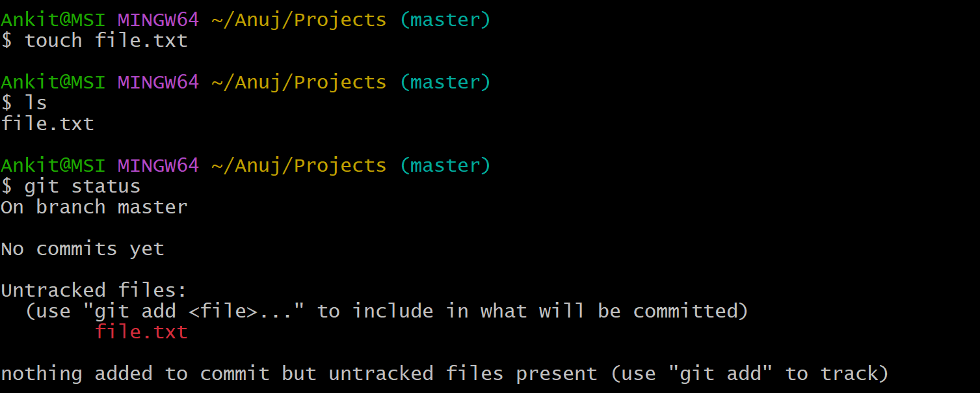This screenshot has width=980, height=393.
Task: Click the 'On branch master' line
Action: (94, 207)
